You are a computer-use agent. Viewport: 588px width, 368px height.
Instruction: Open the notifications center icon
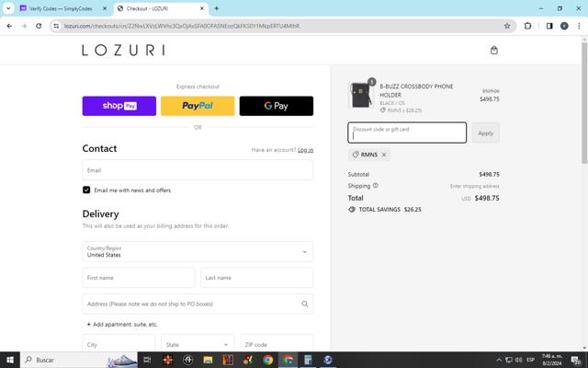576,360
